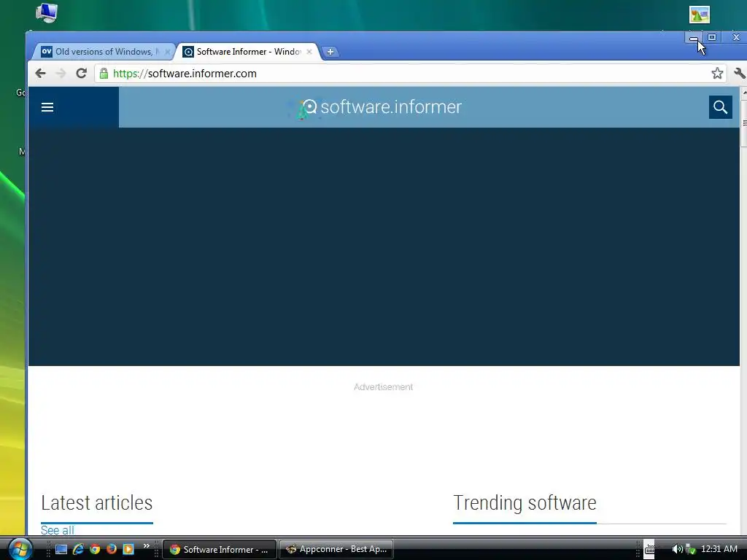Click the 12:31 AM taskbar clock
The height and width of the screenshot is (560, 747).
(719, 549)
